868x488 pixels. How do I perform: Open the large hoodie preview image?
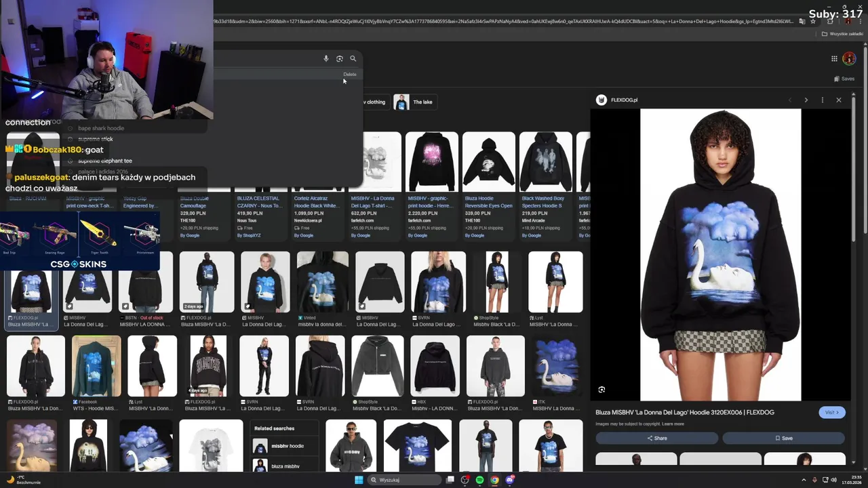click(720, 255)
